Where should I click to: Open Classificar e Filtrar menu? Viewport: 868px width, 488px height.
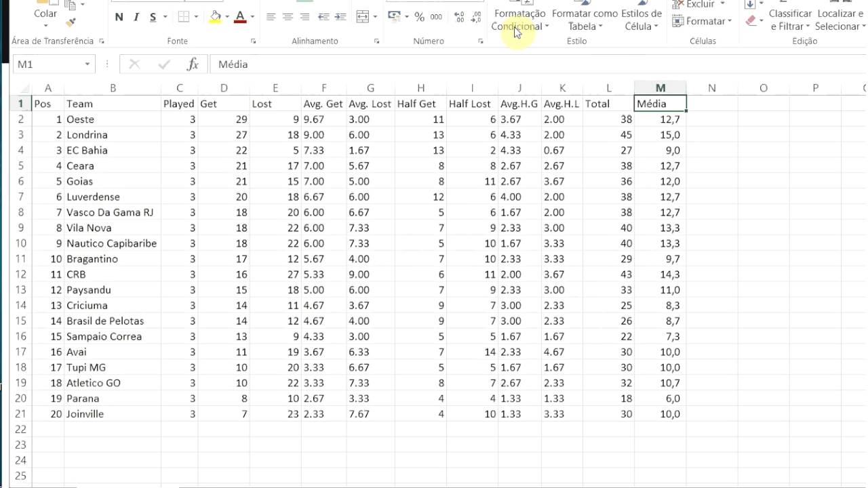point(790,20)
